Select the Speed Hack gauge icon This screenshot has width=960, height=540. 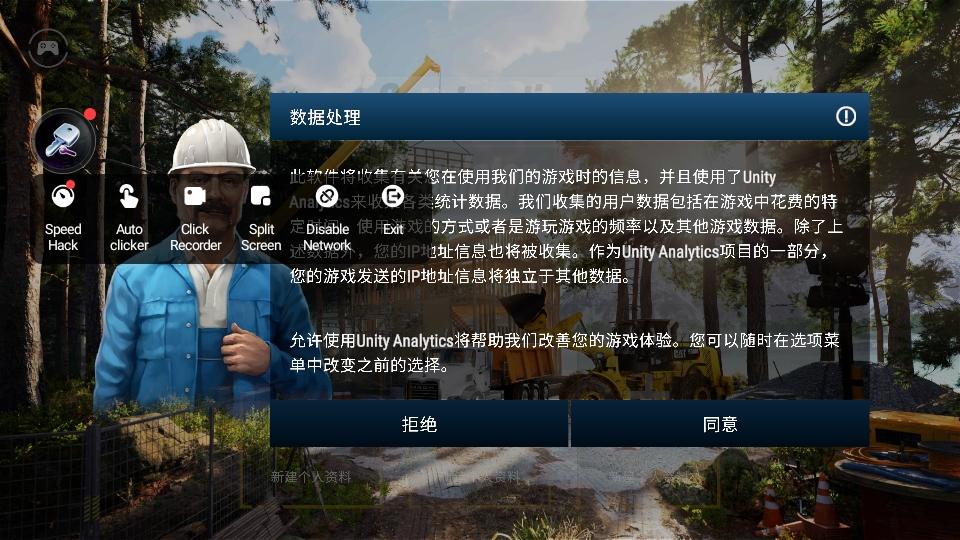pyautogui.click(x=63, y=195)
